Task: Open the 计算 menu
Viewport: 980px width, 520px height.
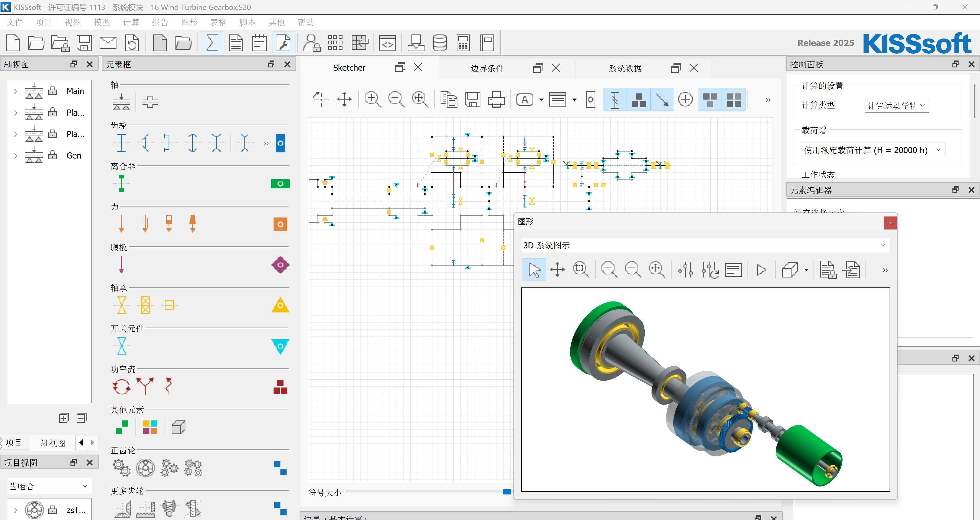Action: point(131,22)
